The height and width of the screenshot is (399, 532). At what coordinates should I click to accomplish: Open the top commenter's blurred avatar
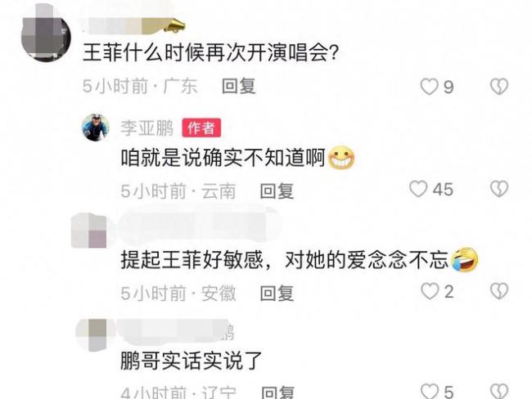point(46,33)
